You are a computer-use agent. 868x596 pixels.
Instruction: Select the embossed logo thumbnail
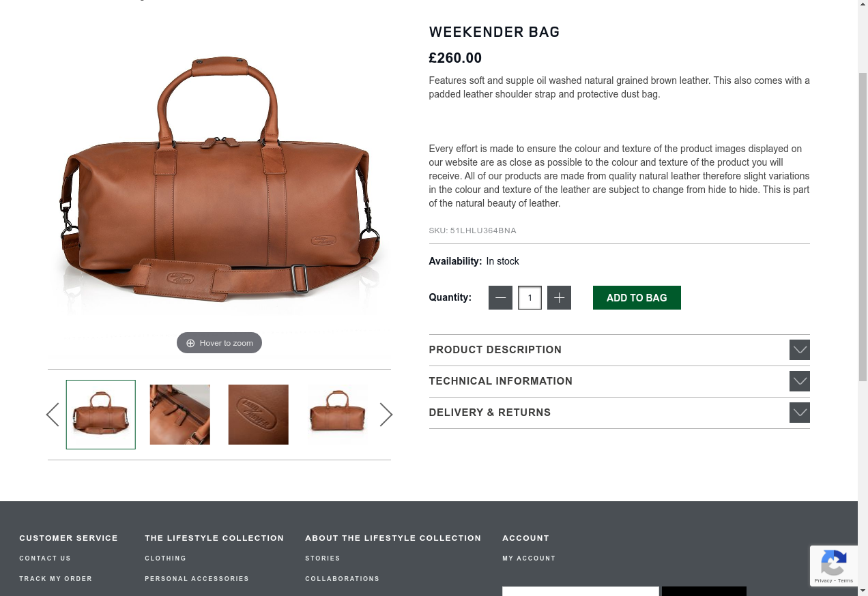point(259,415)
